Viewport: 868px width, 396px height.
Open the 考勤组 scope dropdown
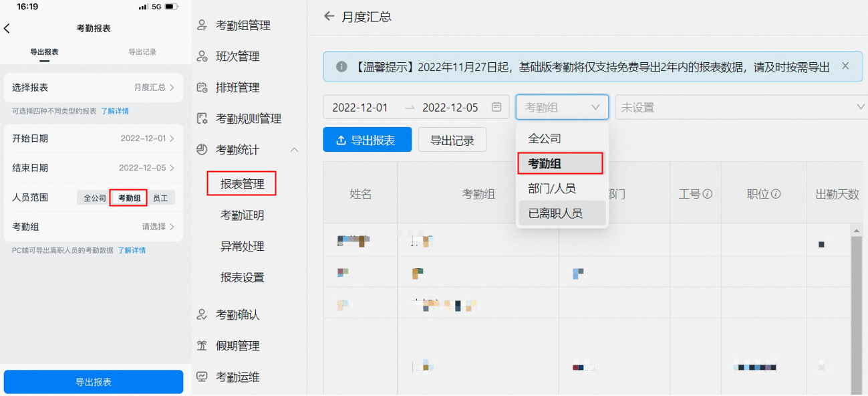562,107
